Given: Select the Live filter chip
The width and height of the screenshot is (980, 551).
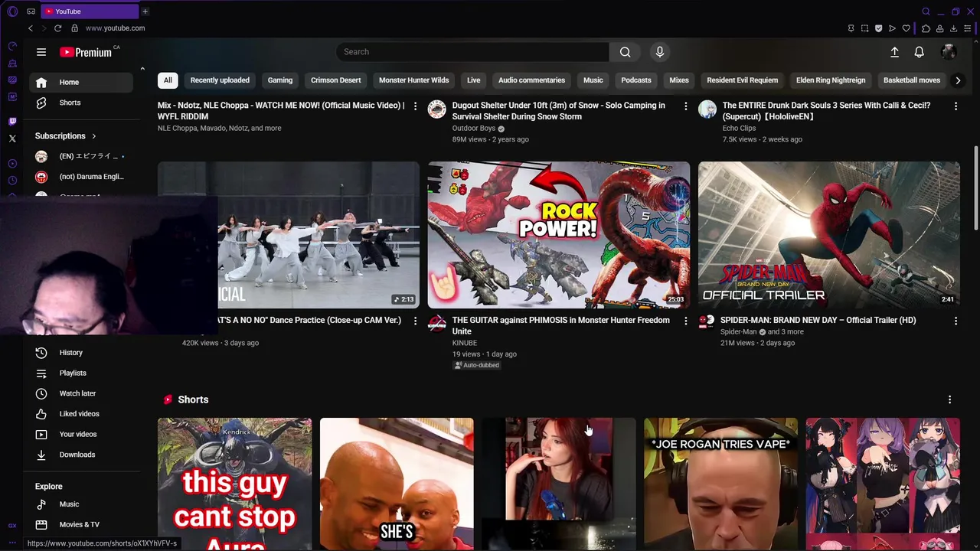Looking at the screenshot, I should (x=474, y=80).
